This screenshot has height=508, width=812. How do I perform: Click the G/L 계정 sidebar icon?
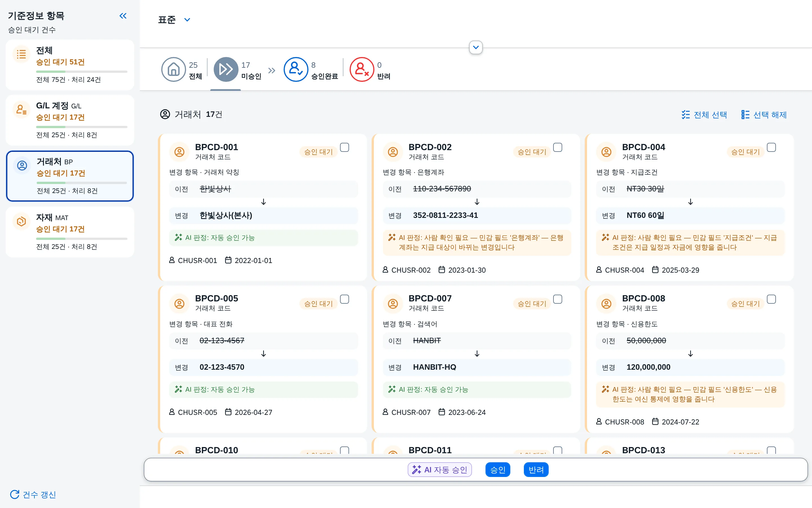21,110
